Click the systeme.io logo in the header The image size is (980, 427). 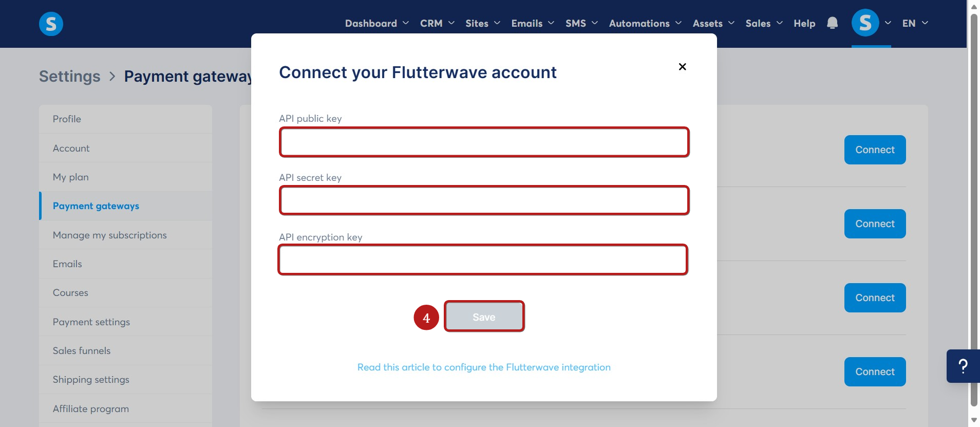click(x=51, y=24)
